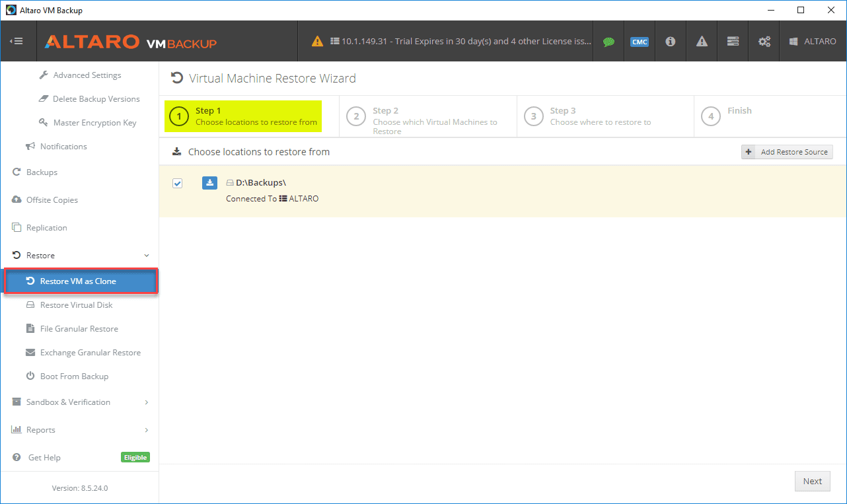Open Get Help

pyautogui.click(x=44, y=458)
